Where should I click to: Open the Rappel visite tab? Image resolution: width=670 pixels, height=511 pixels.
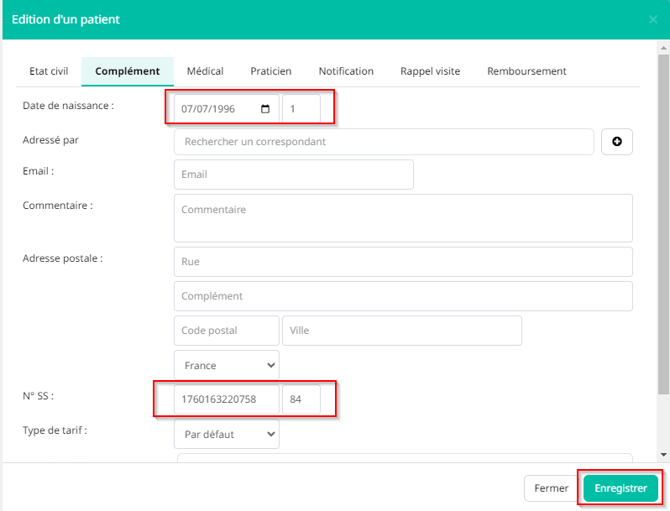point(430,71)
